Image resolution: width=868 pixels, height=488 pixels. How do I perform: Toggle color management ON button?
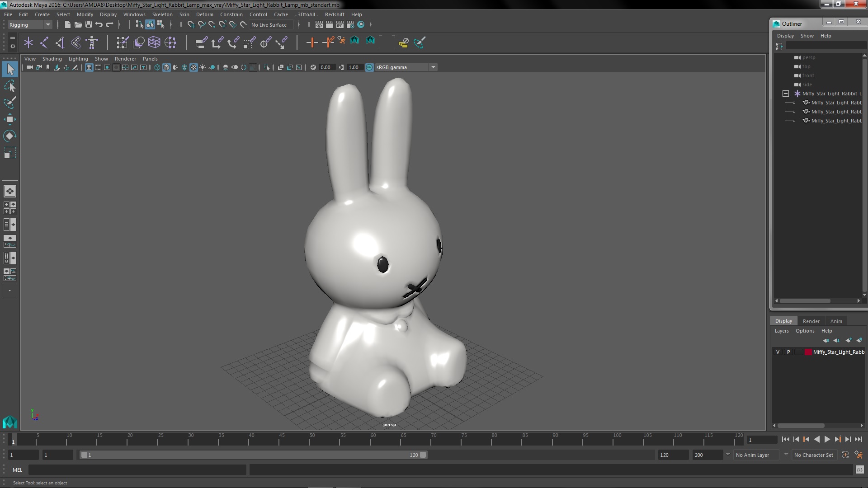pos(369,67)
